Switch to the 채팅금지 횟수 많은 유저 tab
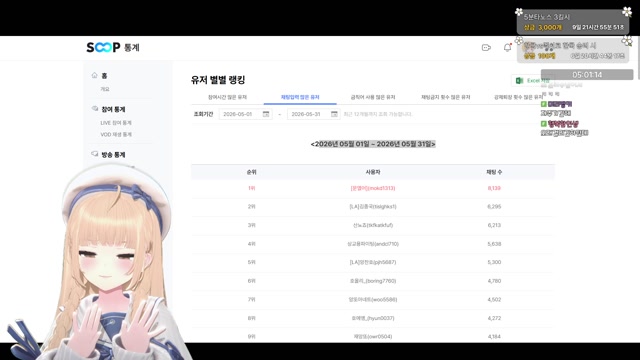 (x=446, y=97)
